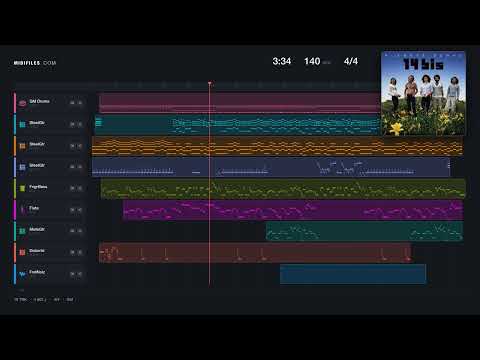Click the orange SteelGtr track icon
Image resolution: width=480 pixels, height=360 pixels.
click(x=22, y=146)
